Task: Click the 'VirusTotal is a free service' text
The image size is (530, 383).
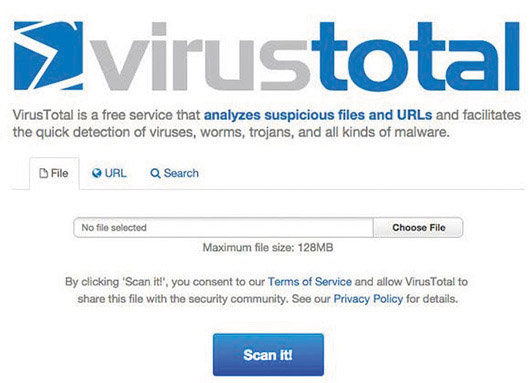Action: [107, 115]
